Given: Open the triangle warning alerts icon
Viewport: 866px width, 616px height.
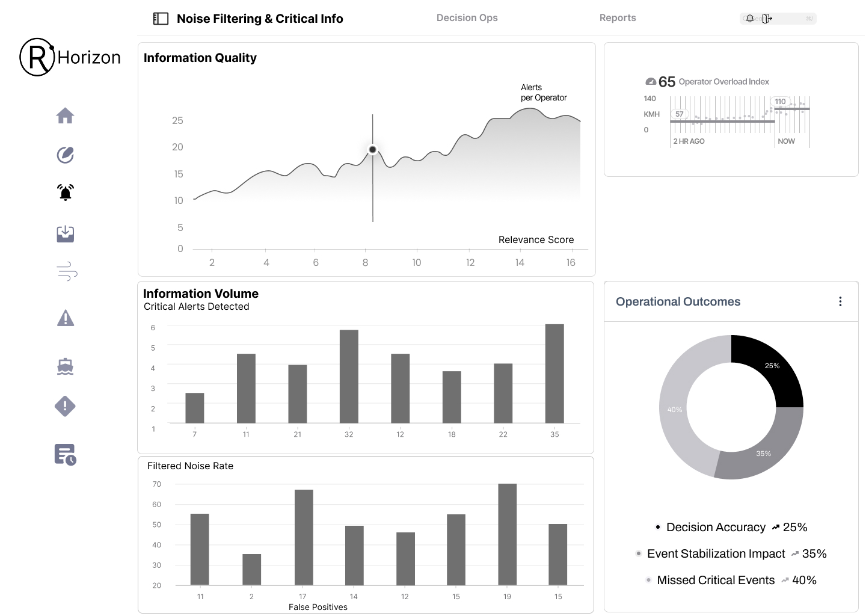Looking at the screenshot, I should click(66, 318).
